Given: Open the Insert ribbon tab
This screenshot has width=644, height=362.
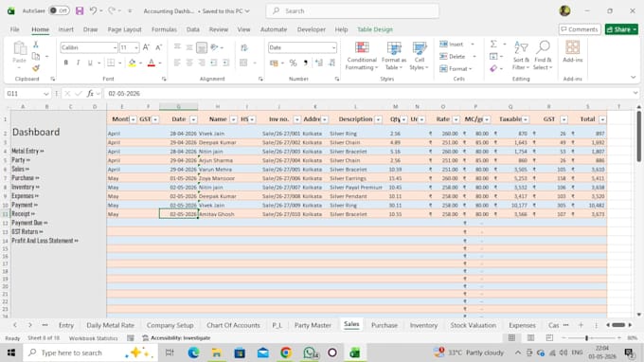Looking at the screenshot, I should pyautogui.click(x=65, y=29).
